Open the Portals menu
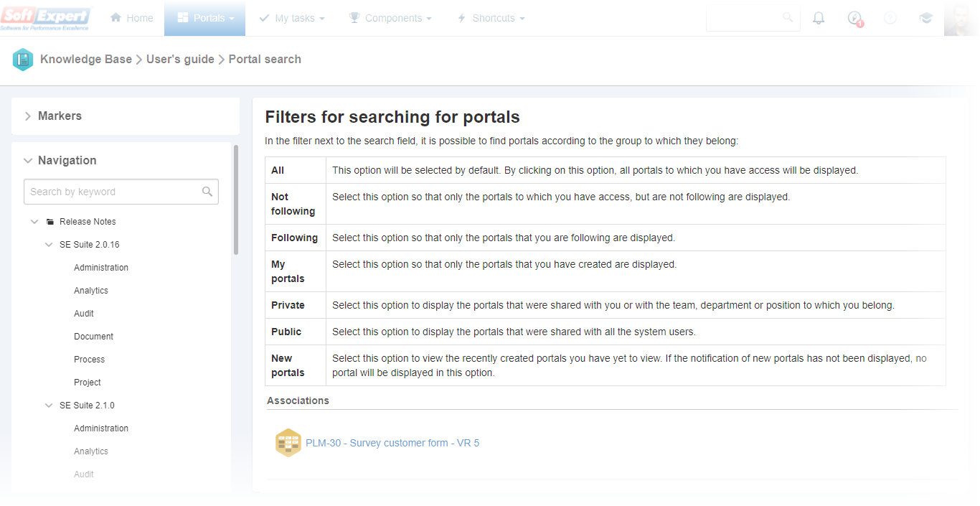980x506 pixels. pos(205,18)
